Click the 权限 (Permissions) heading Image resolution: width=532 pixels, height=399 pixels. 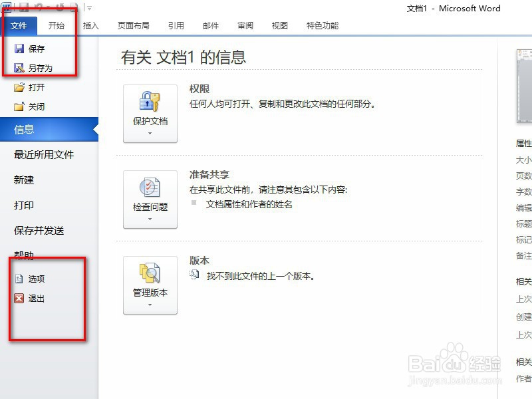[x=199, y=89]
